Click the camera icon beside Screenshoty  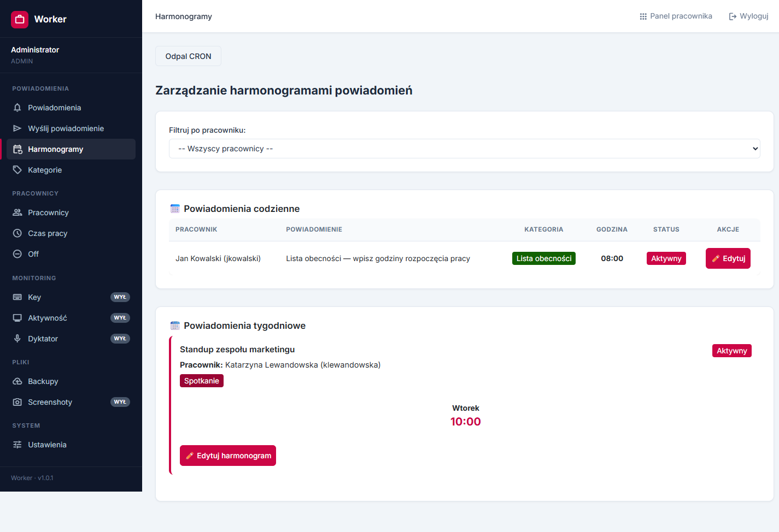pos(17,402)
